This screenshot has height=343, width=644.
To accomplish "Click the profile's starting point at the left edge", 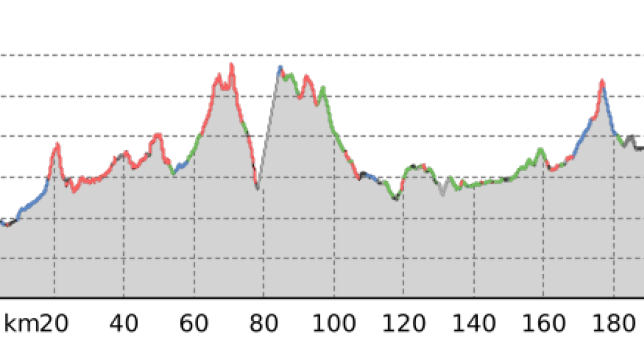I will click(2, 222).
